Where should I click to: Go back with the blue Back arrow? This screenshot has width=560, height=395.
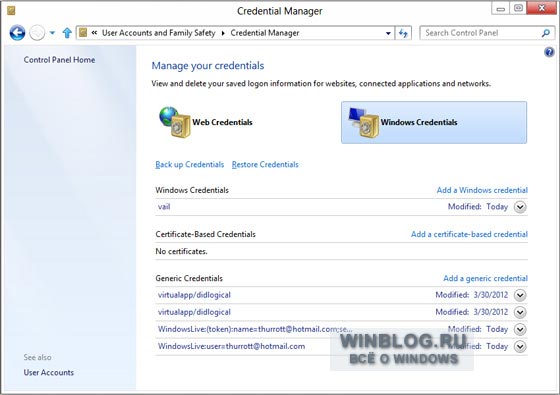click(17, 33)
